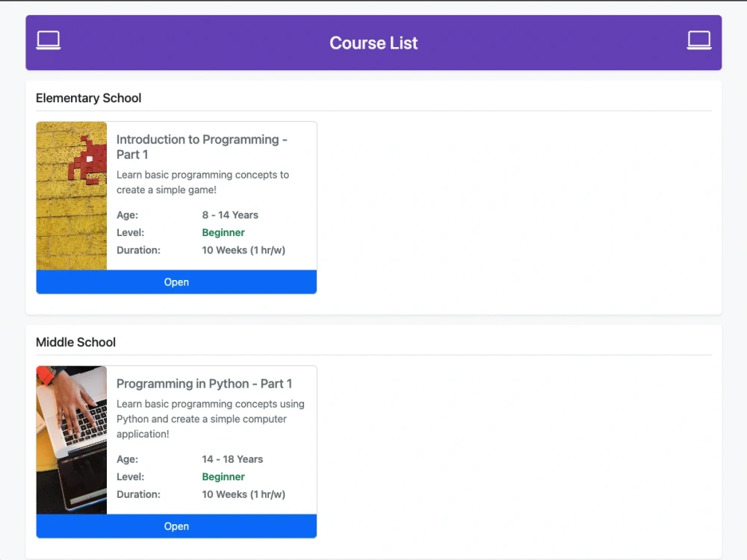Click the laptop typing course thumbnail
This screenshot has width=747, height=560.
click(72, 440)
